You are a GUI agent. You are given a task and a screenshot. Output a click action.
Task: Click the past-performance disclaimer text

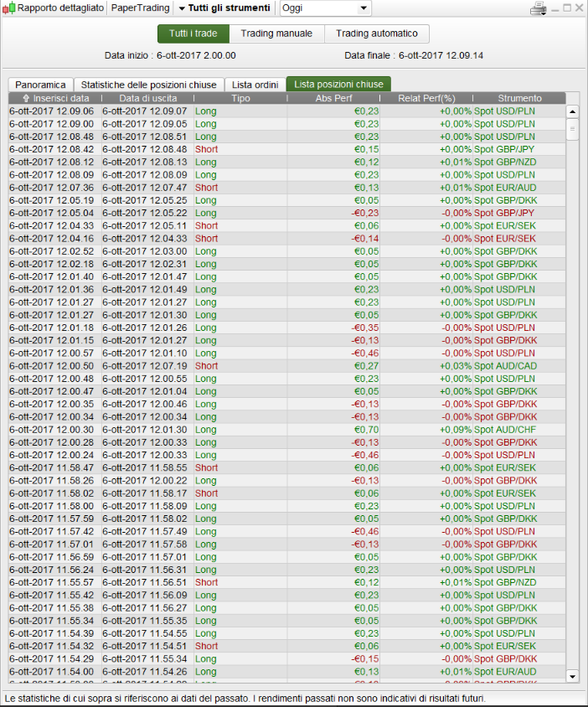coord(245,699)
